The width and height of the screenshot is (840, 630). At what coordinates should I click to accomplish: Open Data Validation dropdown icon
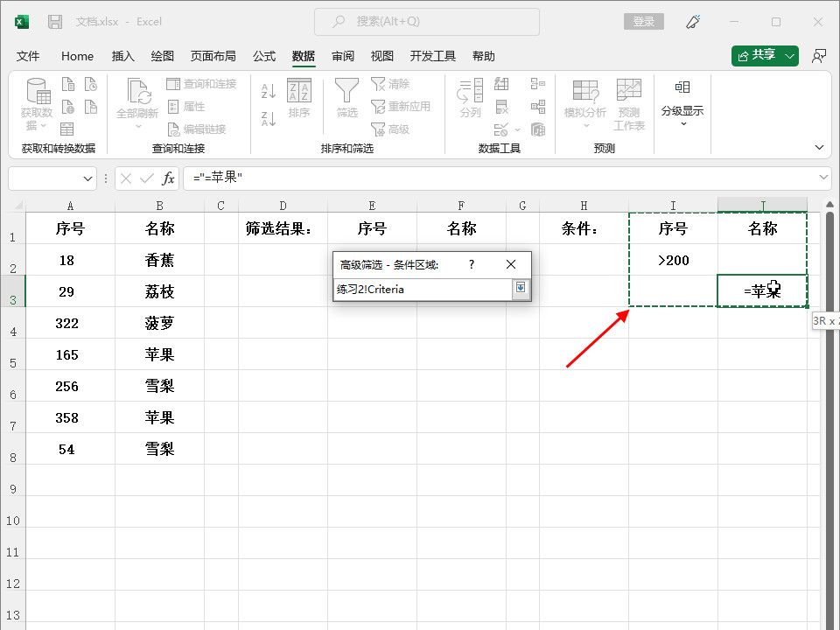(507, 129)
